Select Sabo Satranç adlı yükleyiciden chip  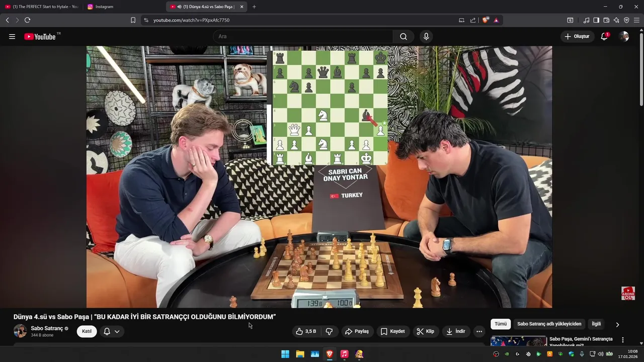coord(549,324)
